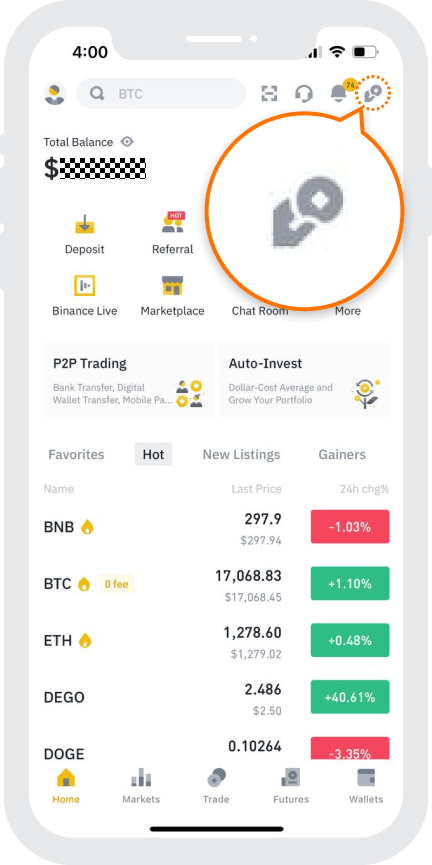Viewport: 432px width, 865px height.
Task: Toggle Total Balance visibility eye
Action: tap(127, 142)
